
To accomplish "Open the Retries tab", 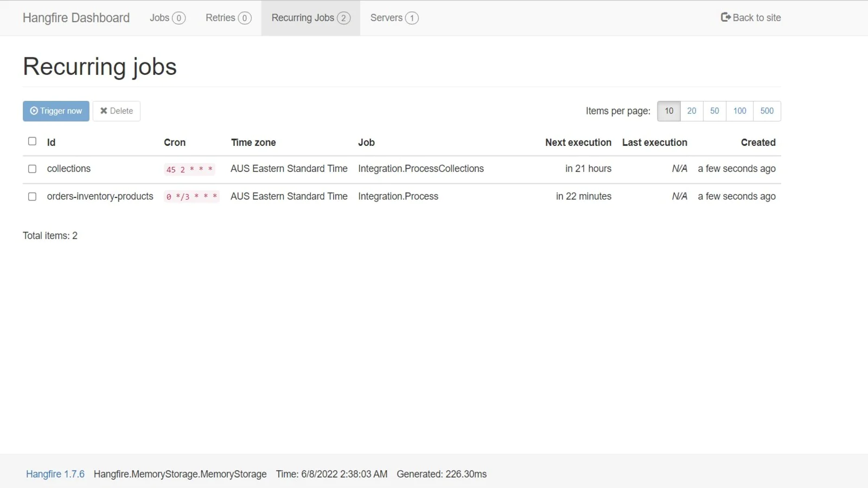I will [228, 18].
